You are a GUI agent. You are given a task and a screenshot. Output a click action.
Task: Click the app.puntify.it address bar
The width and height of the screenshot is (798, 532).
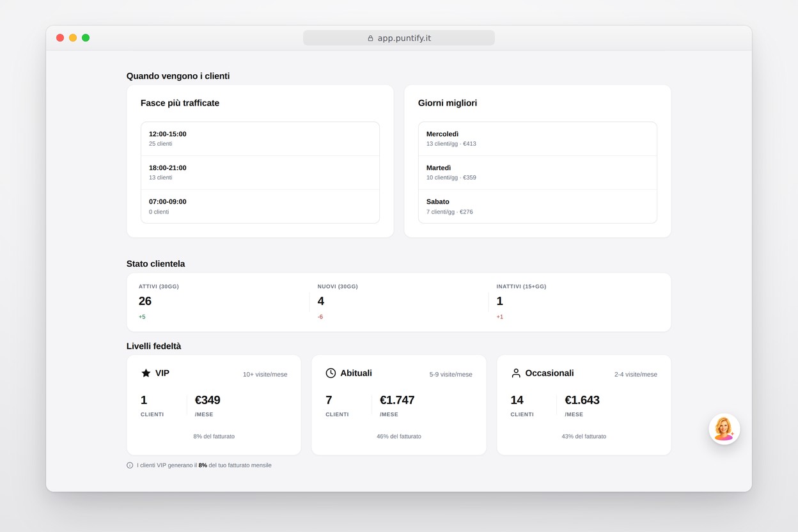399,38
